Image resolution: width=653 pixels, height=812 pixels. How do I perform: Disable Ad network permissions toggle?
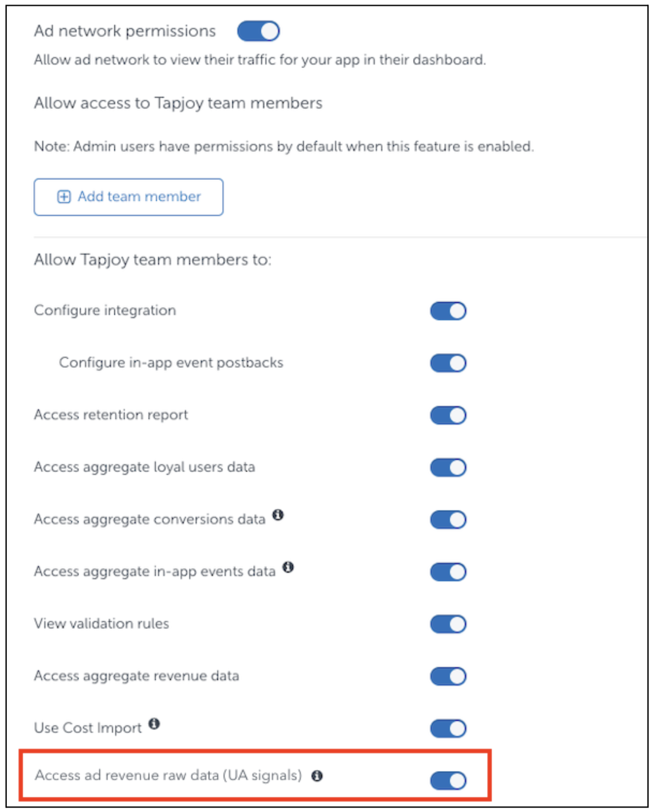tap(258, 31)
